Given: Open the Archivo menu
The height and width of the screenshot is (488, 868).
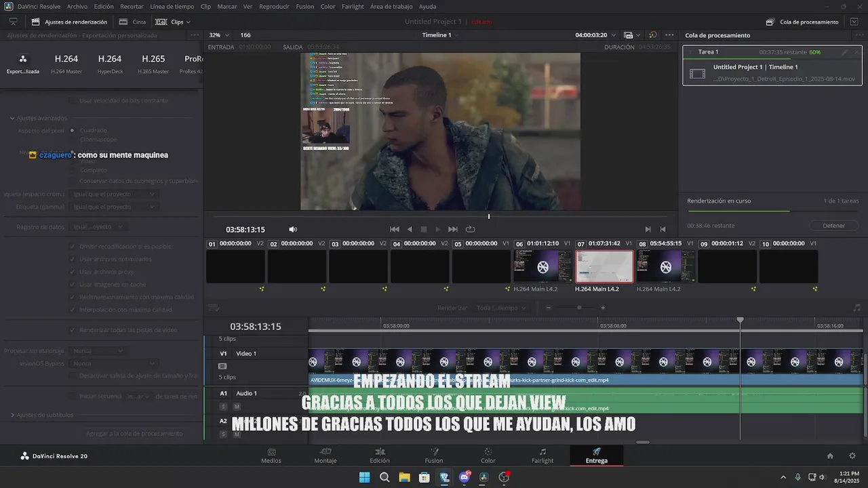Looking at the screenshot, I should pyautogui.click(x=77, y=6).
